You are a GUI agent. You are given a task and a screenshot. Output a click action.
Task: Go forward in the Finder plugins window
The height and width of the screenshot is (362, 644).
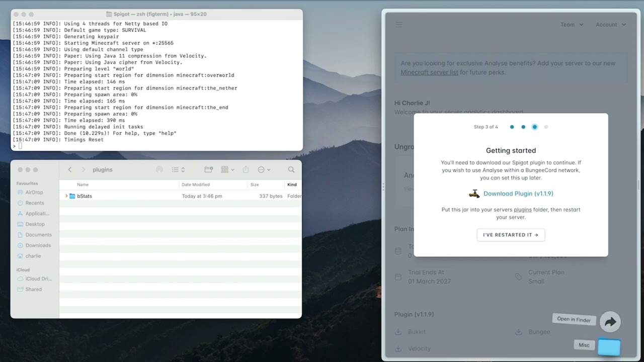pos(84,170)
